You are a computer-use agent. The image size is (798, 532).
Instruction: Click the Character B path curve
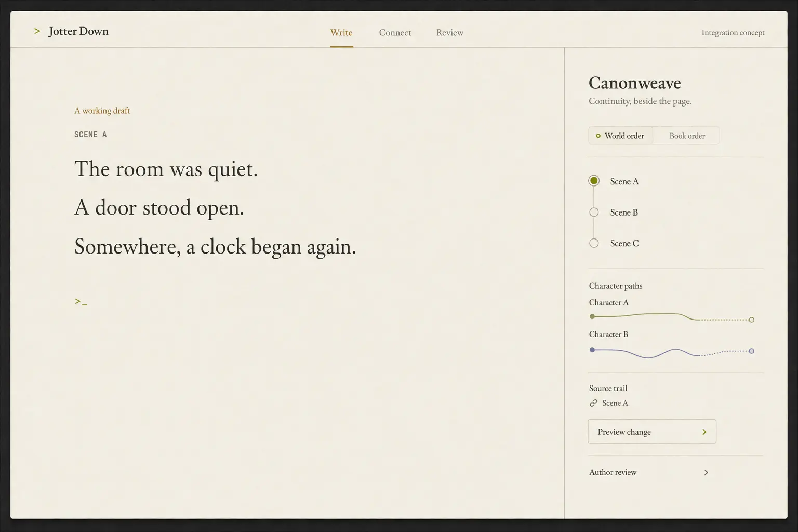(672, 352)
